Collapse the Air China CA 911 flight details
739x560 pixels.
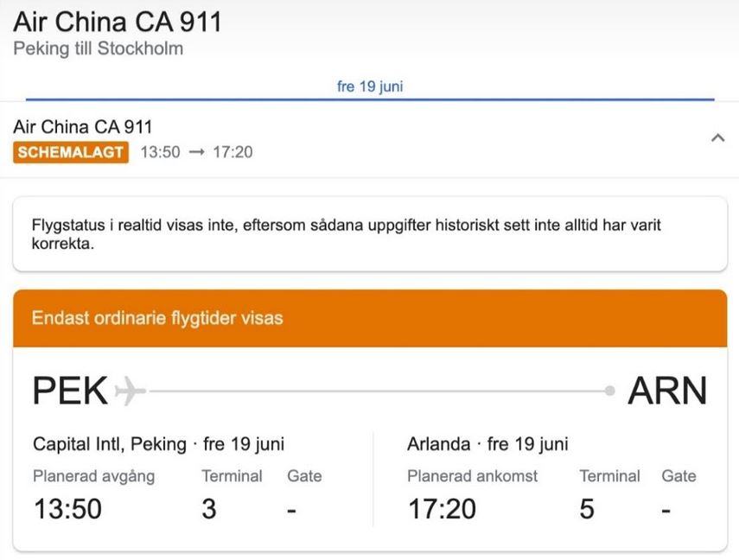717,138
